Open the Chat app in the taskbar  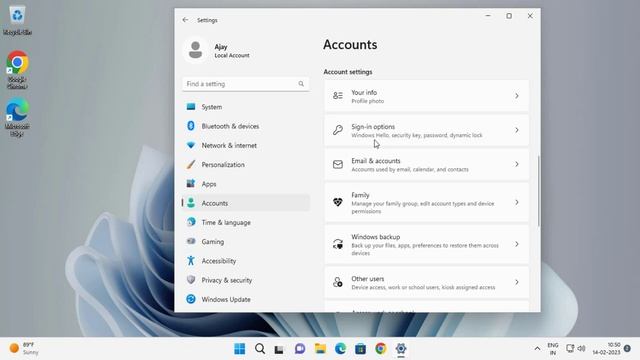[300, 349]
